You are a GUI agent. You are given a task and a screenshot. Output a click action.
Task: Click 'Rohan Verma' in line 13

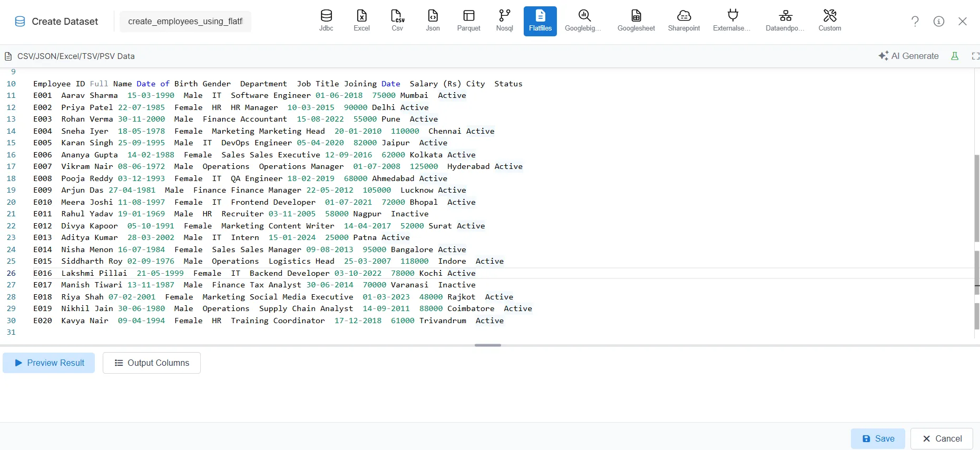87,119
